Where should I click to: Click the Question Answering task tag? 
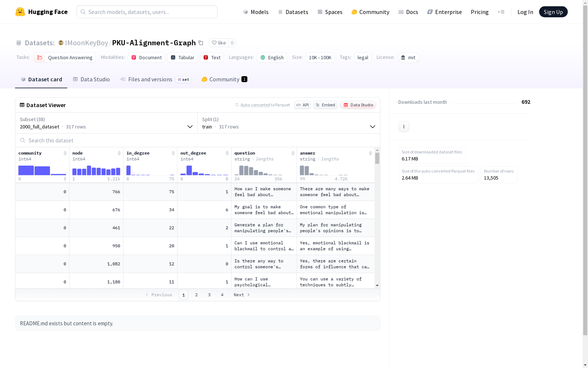click(65, 57)
